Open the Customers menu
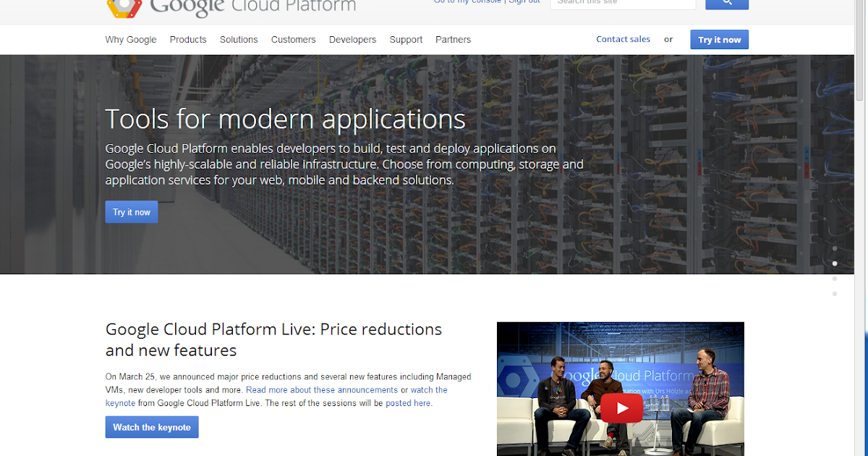The image size is (868, 456). click(294, 40)
